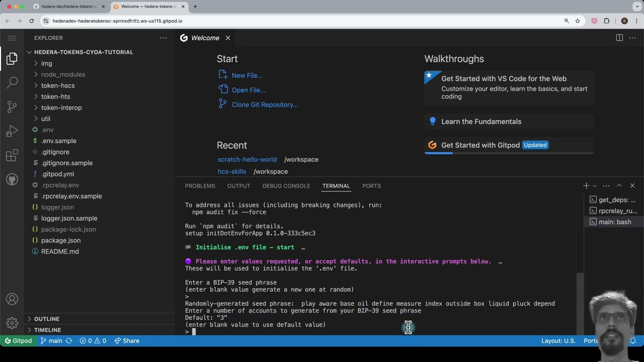Viewport: 644px width, 362px height.
Task: Open recent hcs-skills workspace
Action: [232, 171]
